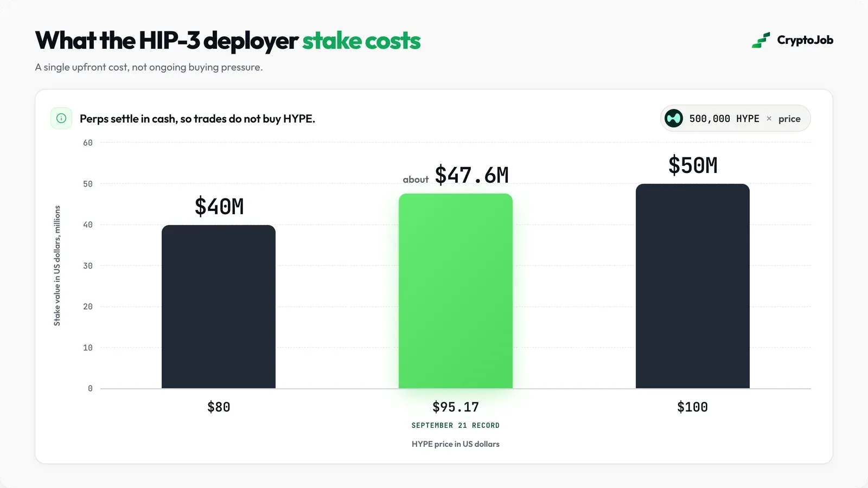Click 'Perps settle in cash' note text

(x=197, y=119)
